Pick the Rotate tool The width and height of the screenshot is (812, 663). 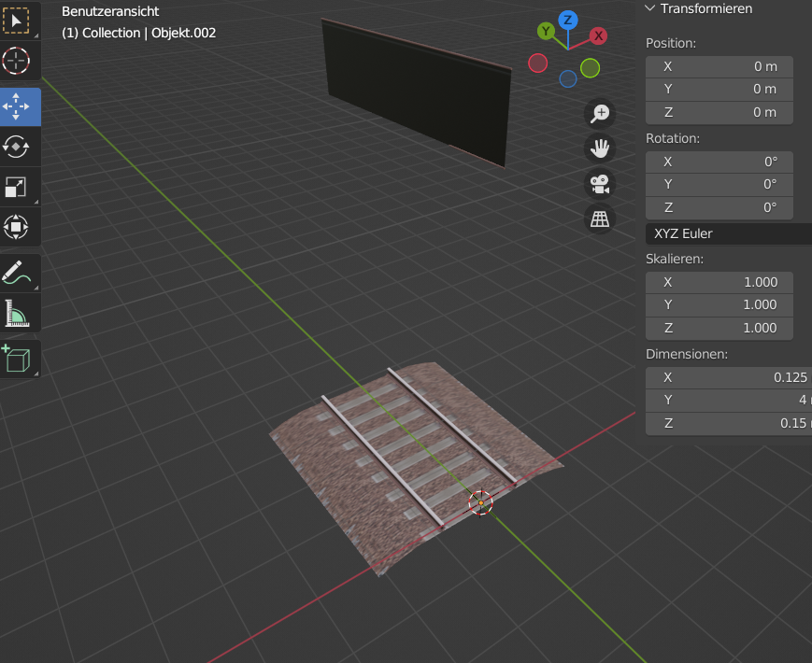[17, 147]
